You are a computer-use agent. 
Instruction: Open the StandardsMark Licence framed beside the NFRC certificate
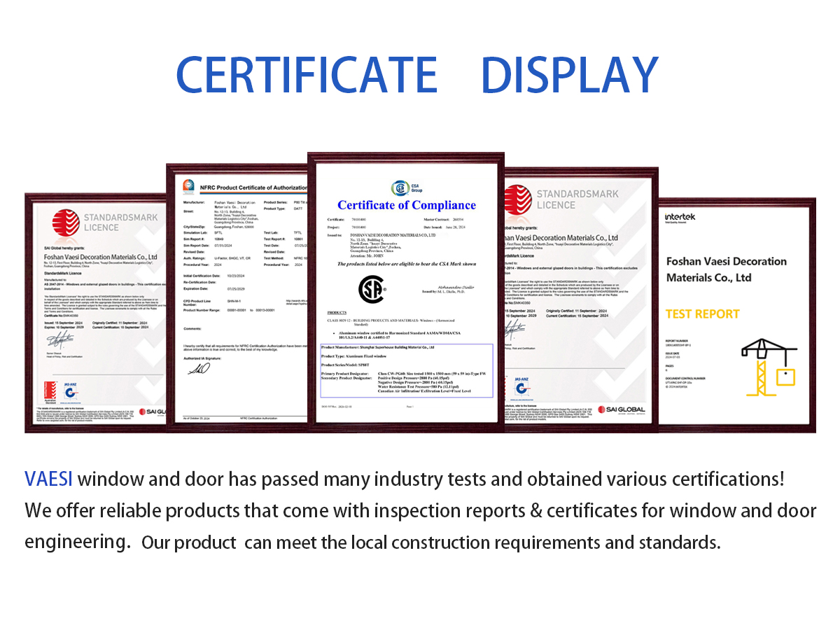click(95, 312)
